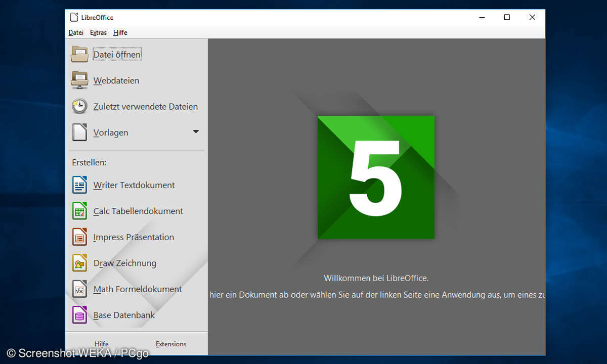Click the clock icon for recent files
The image size is (607, 364).
coord(79,106)
